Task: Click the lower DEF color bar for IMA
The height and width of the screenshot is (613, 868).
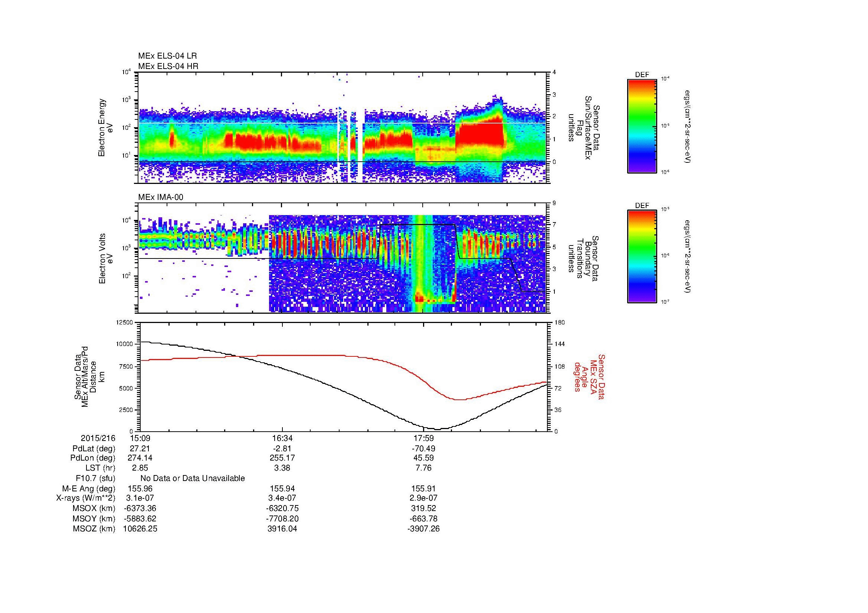Action: coord(642,257)
